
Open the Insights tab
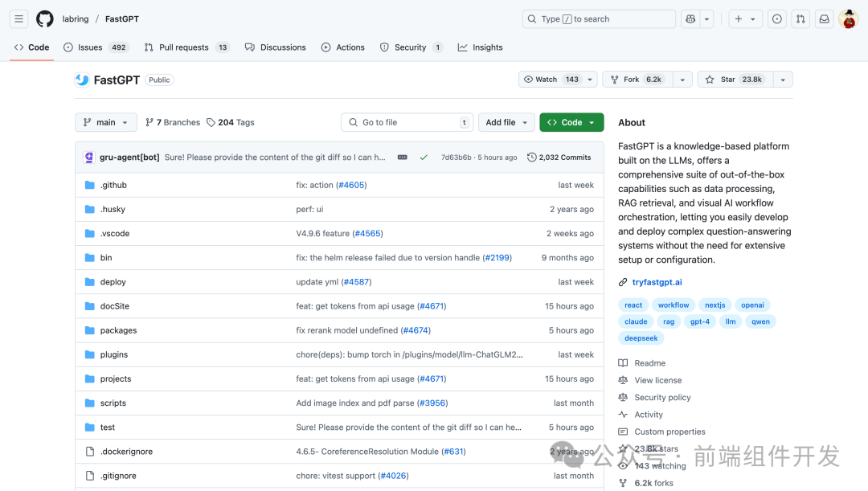(x=480, y=47)
